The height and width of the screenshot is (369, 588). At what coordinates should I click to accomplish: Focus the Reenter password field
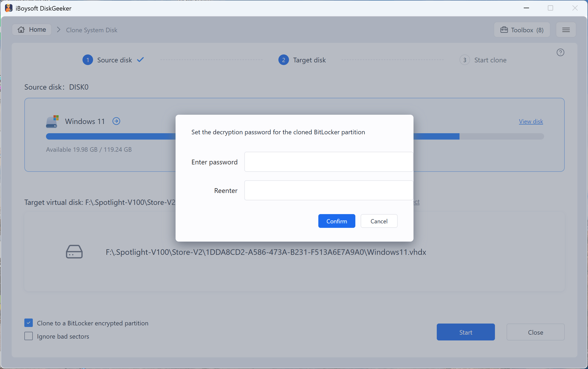pos(329,190)
